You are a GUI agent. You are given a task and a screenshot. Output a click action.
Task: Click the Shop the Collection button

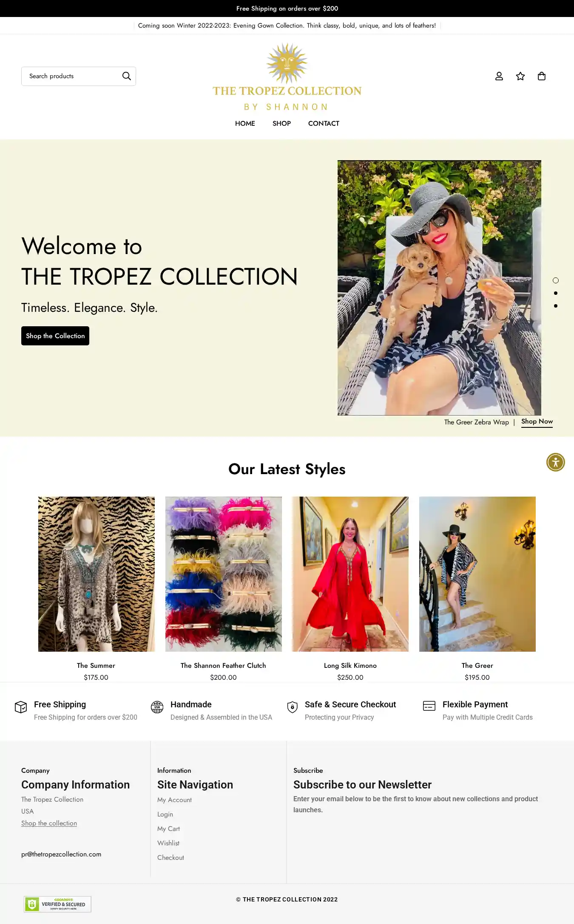coord(55,336)
